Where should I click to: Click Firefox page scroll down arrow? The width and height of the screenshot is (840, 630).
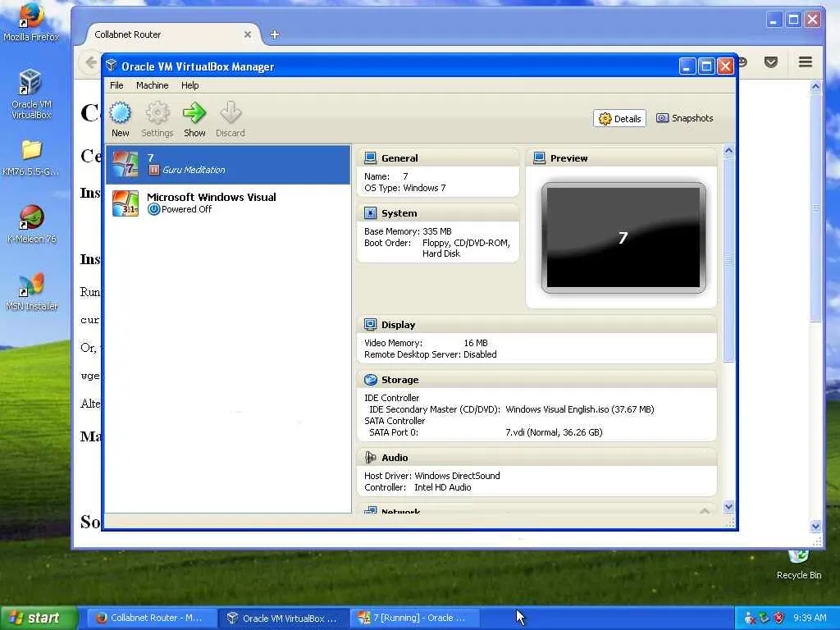(x=815, y=526)
